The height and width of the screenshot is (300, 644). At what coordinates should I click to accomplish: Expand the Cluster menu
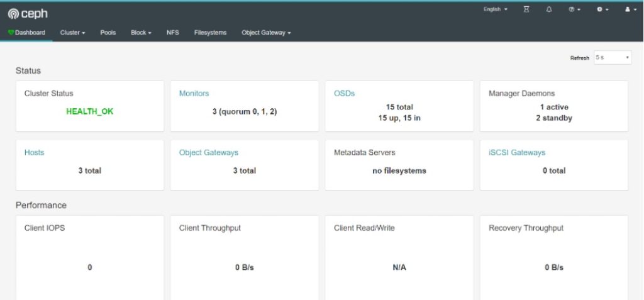(72, 33)
